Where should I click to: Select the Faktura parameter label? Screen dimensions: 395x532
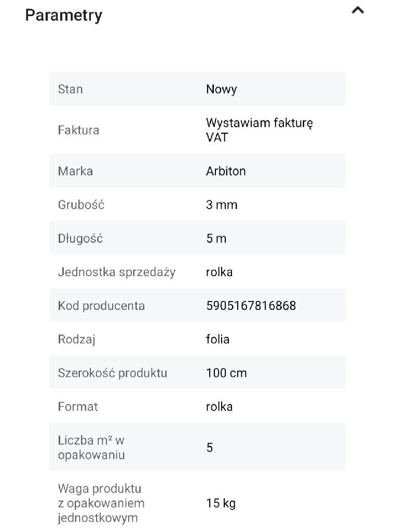pyautogui.click(x=78, y=130)
